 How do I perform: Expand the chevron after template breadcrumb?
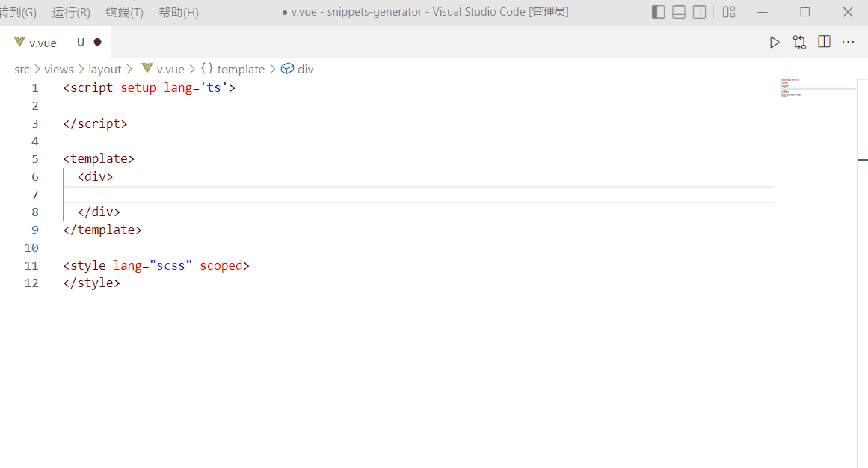click(x=272, y=70)
